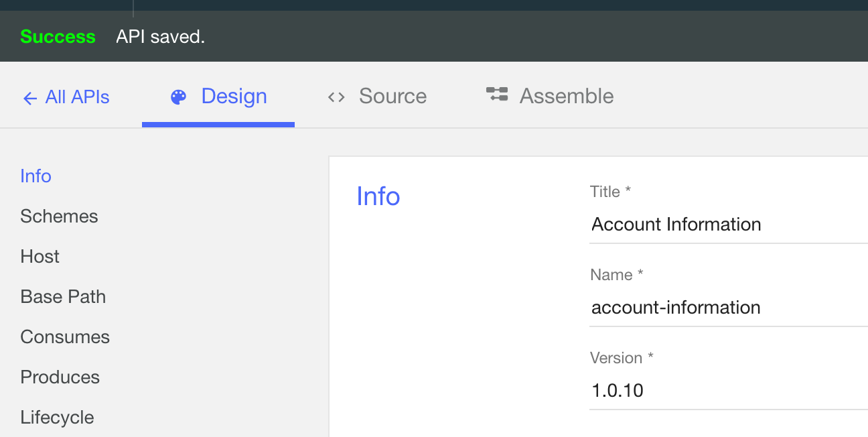Switch to the Design tab label
The image size is (868, 437).
point(234,97)
